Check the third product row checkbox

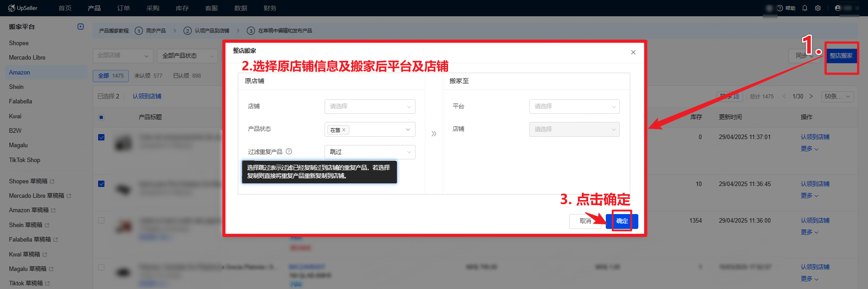click(101, 220)
